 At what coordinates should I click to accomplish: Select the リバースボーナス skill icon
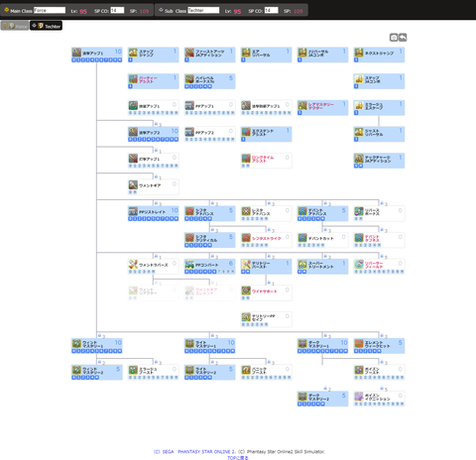click(359, 211)
